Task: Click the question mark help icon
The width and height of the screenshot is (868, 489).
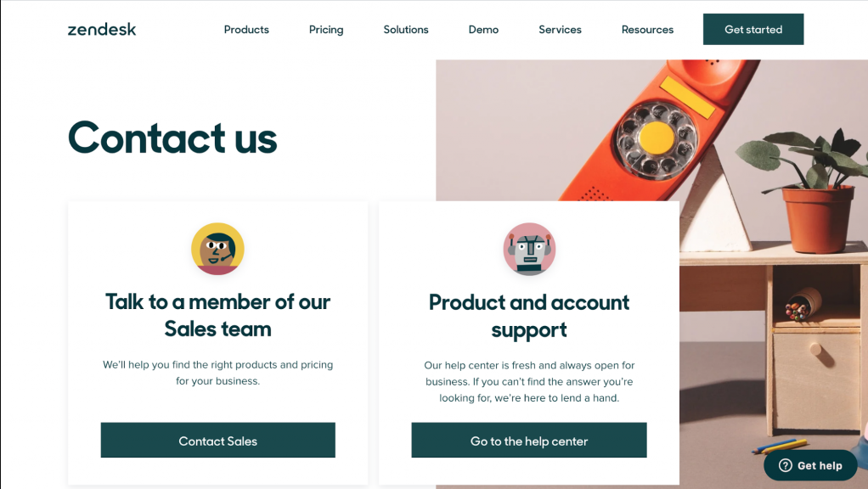Action: [x=786, y=465]
